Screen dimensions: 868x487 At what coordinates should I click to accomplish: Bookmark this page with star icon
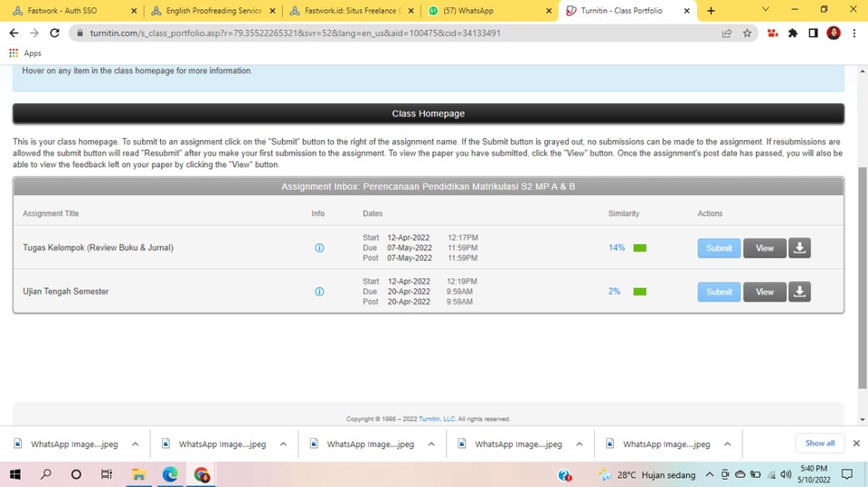[748, 33]
